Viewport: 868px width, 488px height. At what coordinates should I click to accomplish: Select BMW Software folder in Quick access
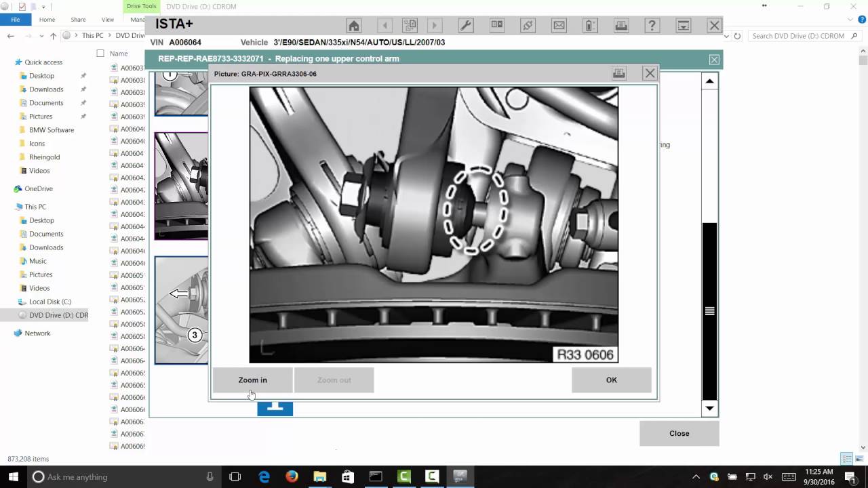[x=52, y=130]
